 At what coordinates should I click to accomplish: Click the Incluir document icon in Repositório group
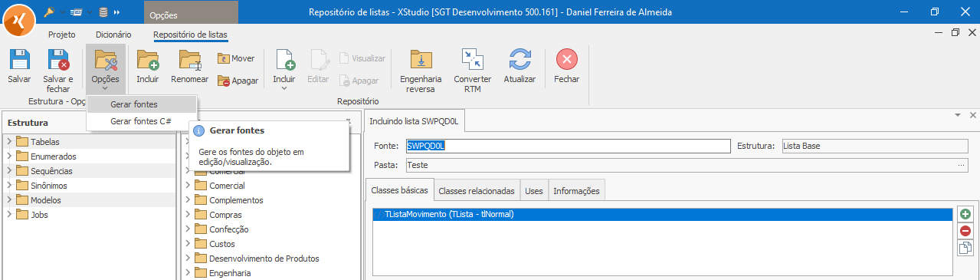pos(284,60)
